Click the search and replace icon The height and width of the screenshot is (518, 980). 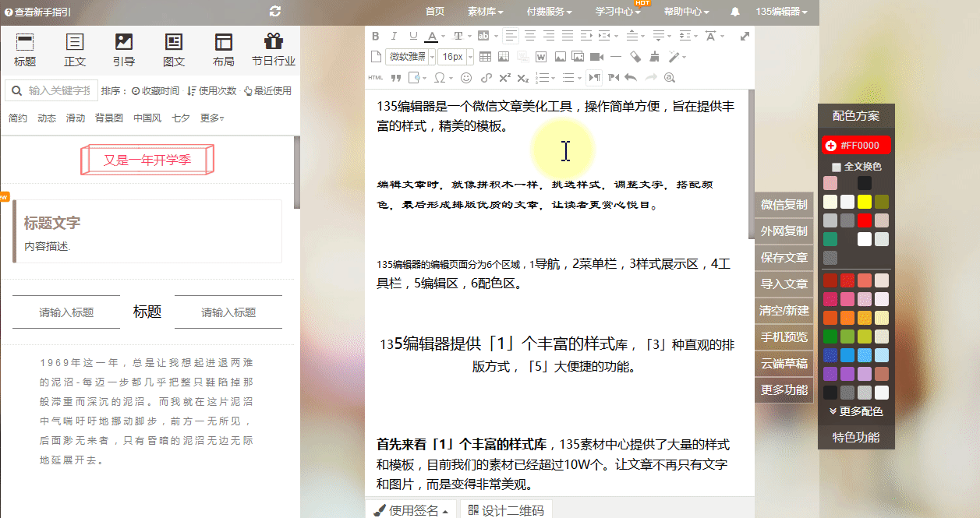(x=669, y=77)
